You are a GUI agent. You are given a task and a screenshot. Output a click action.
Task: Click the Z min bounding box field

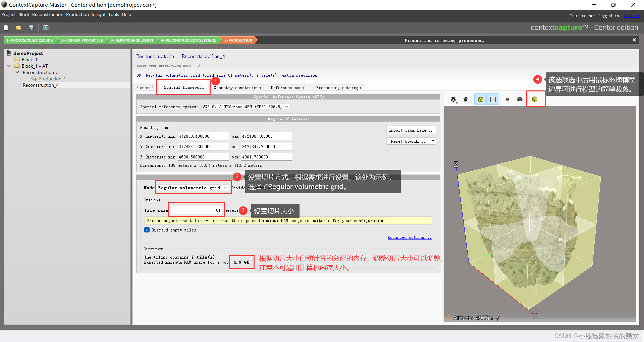(203, 157)
